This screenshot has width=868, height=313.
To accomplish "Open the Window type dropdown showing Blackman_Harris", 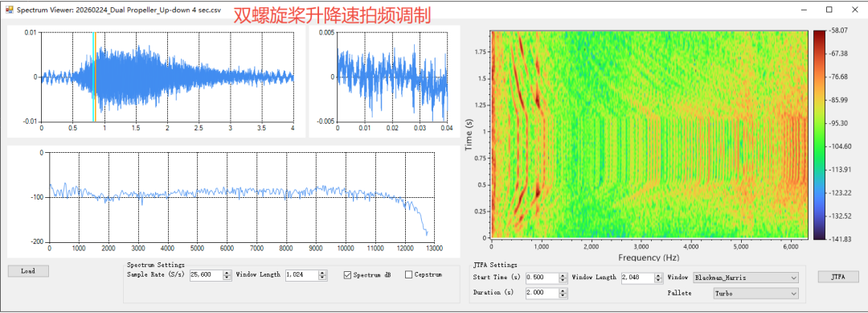I will click(x=746, y=277).
